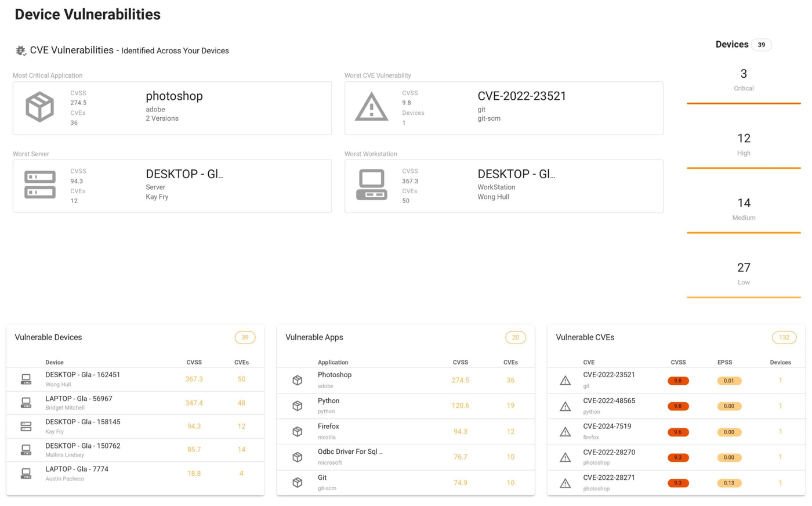Open CVE-2022-48565 in Vulnerable CVEs list
The image size is (812, 506).
(676, 406)
